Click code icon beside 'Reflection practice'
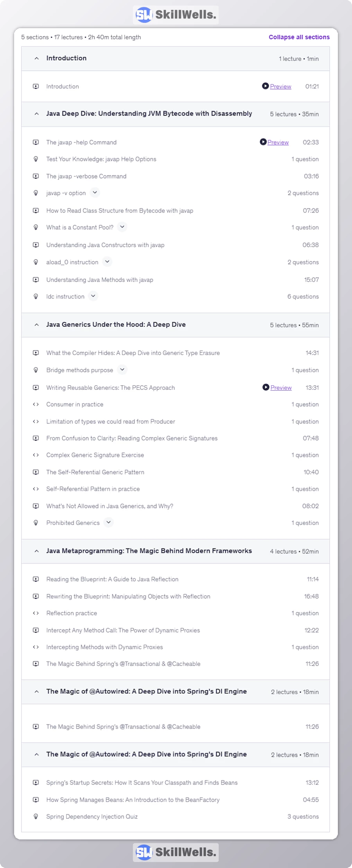 point(36,613)
